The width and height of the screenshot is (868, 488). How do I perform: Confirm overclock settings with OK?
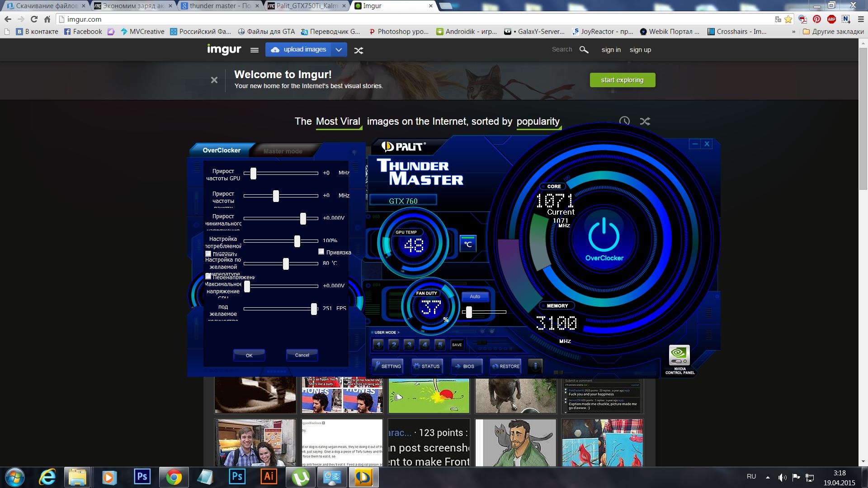tap(249, 355)
